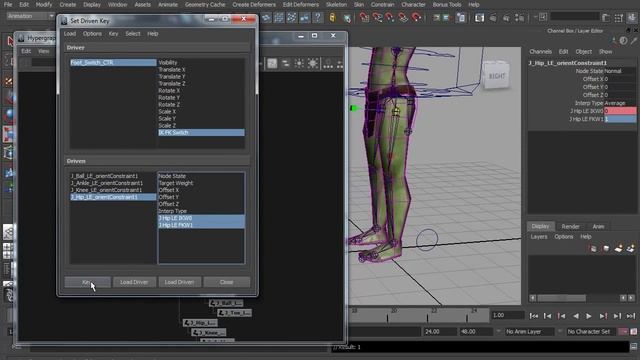Open the Edit Deformers menu

[x=300, y=4]
